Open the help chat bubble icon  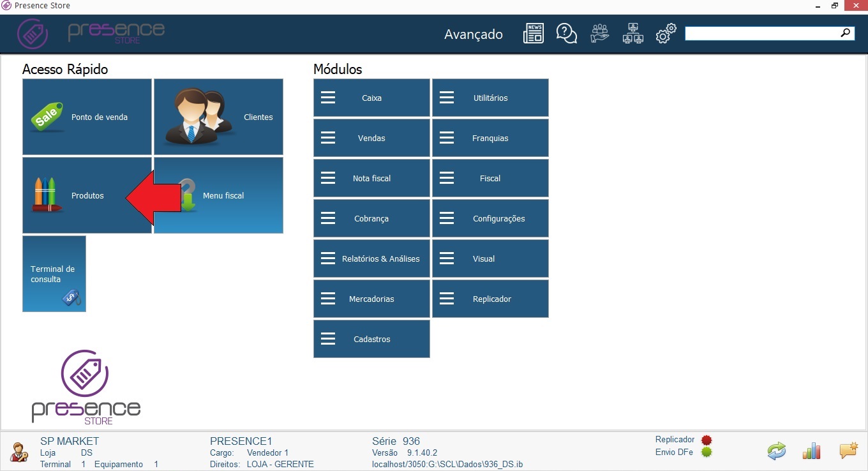point(566,33)
